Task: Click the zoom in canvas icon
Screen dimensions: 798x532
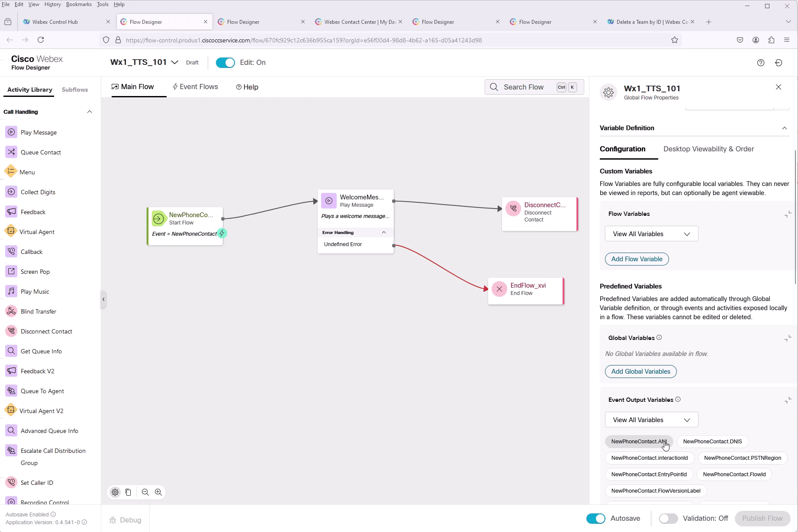Action: (158, 492)
